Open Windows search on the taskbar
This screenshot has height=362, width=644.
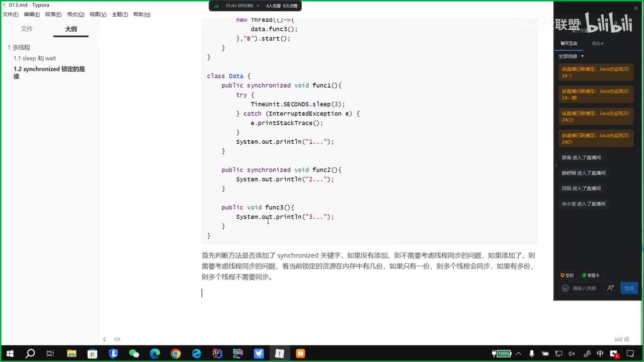pos(30,353)
